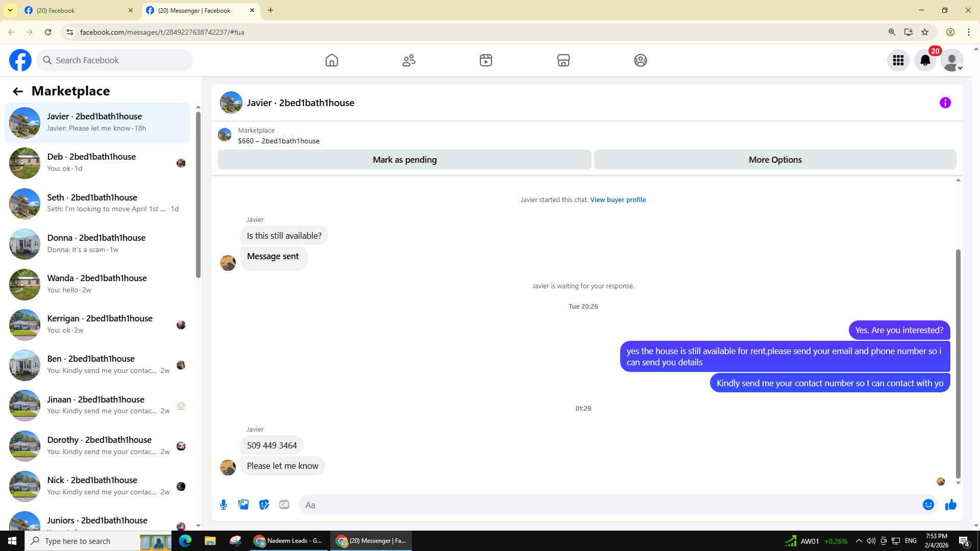Open the More Options menu
This screenshot has width=980, height=551.
pyautogui.click(x=775, y=160)
